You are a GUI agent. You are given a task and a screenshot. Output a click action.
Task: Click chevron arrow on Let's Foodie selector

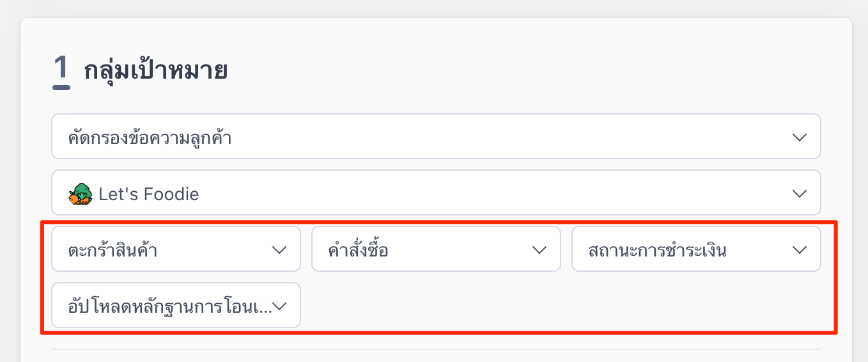[x=799, y=193]
